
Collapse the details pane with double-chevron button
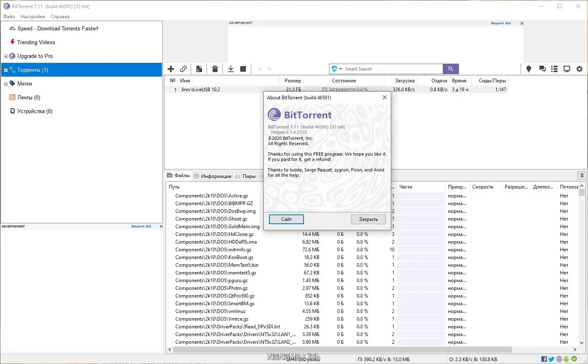point(582,176)
